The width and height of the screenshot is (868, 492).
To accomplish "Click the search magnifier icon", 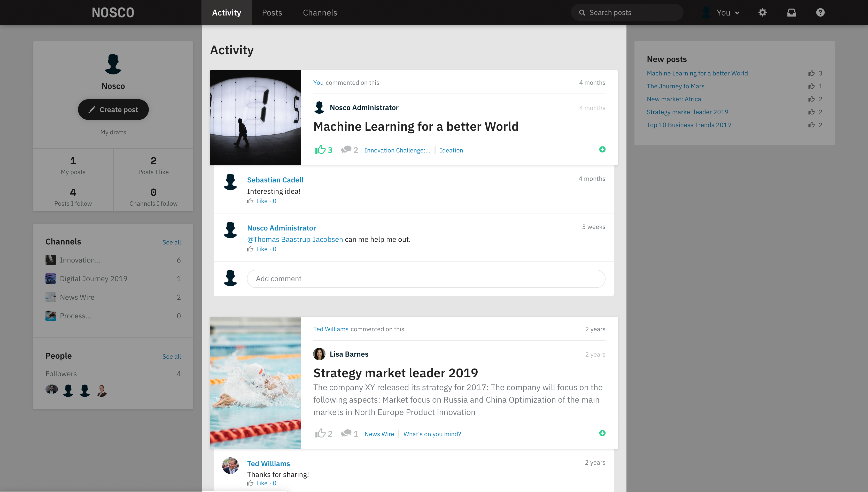I will [582, 12].
